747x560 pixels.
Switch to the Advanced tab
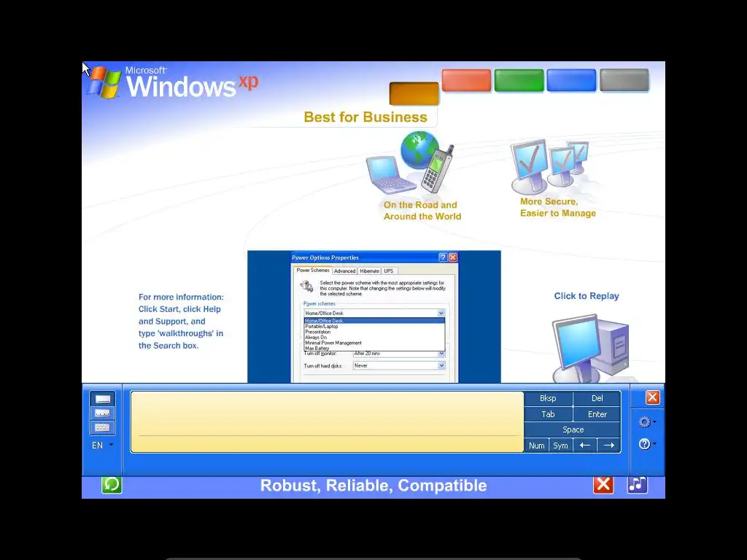(344, 271)
